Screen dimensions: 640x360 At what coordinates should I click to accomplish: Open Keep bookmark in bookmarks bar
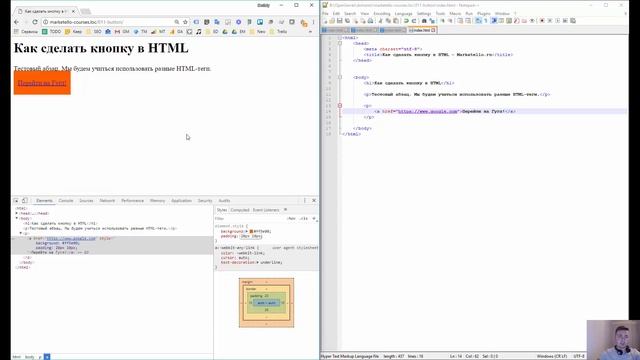tap(74, 31)
